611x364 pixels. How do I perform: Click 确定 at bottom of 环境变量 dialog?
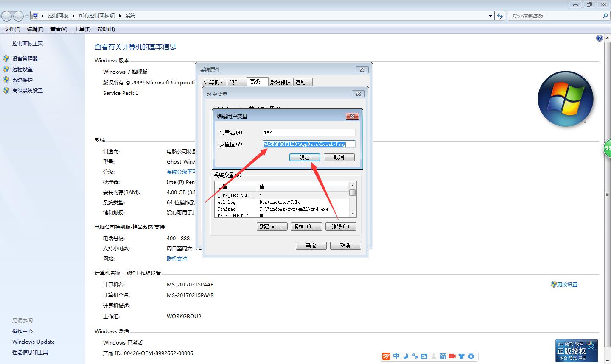pyautogui.click(x=311, y=245)
